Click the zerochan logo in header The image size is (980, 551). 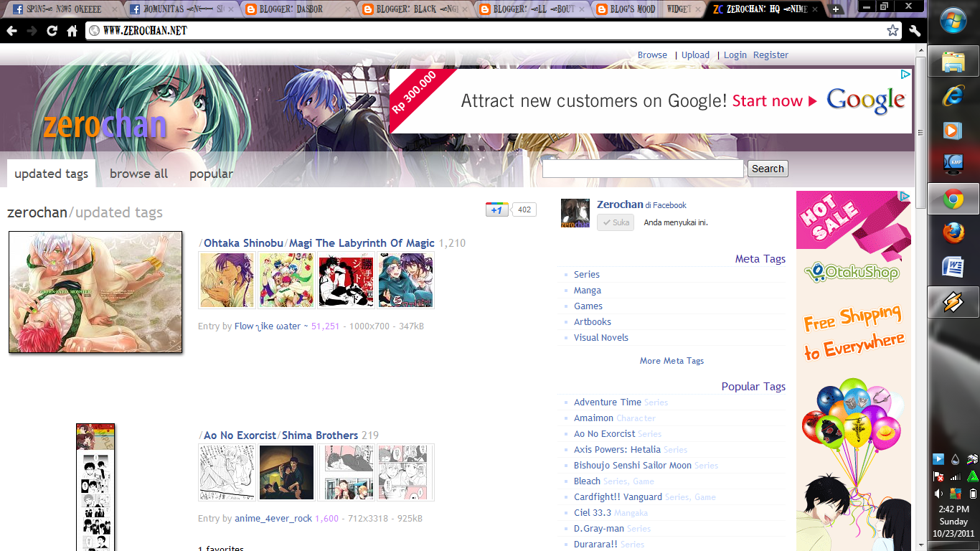(x=105, y=126)
